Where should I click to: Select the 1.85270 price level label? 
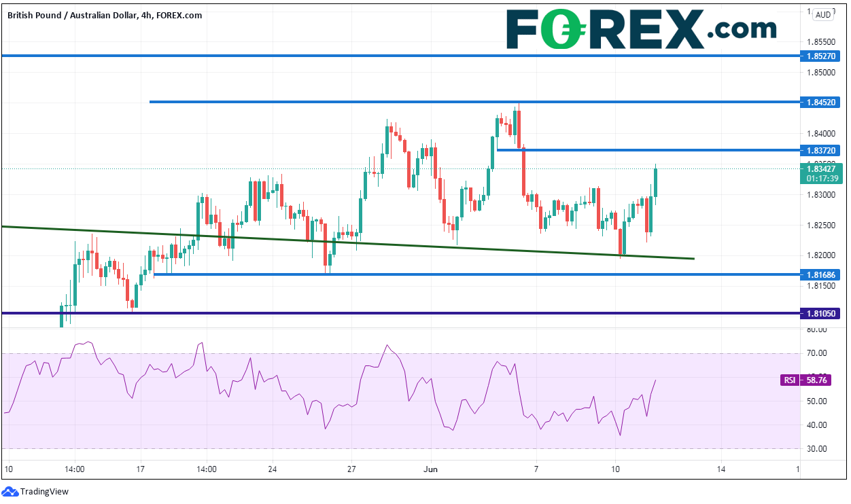822,56
